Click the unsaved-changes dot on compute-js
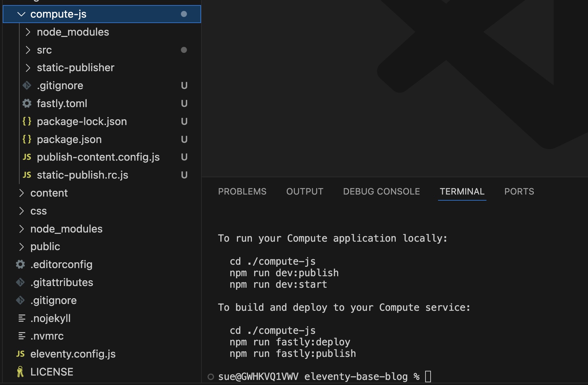 click(x=184, y=14)
